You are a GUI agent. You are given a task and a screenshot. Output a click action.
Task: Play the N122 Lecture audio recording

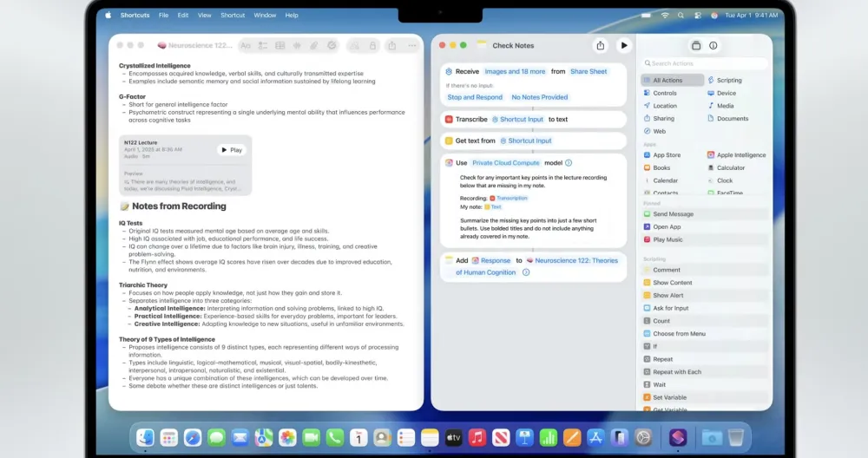pyautogui.click(x=232, y=150)
